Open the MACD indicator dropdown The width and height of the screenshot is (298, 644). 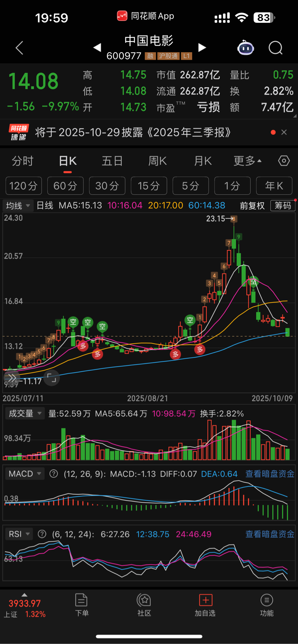coord(24,474)
